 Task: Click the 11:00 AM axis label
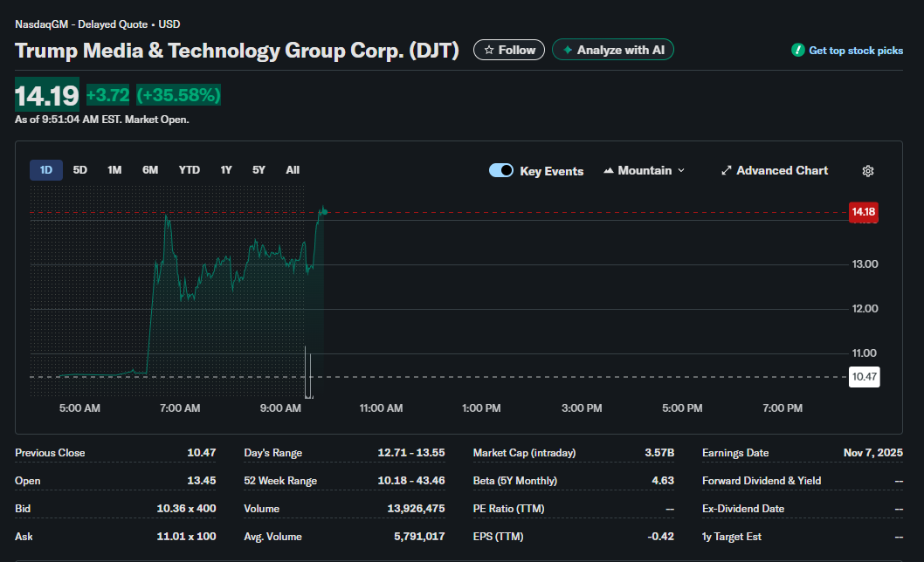coord(382,408)
